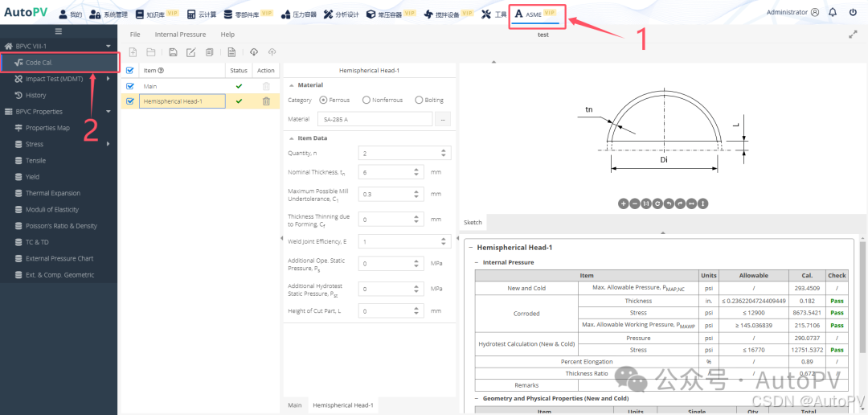Collapse the sidebar with hamburger icon

click(x=59, y=31)
